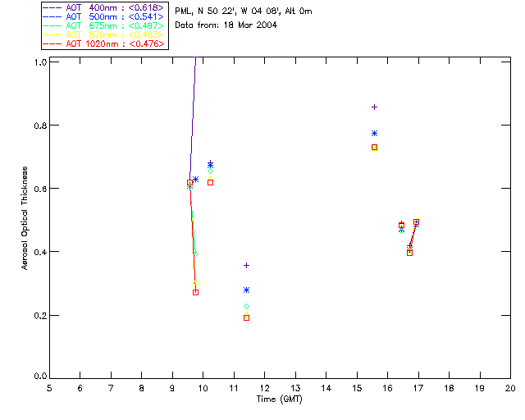Click the x-axis tick label 10
The width and height of the screenshot is (525, 420).
pyautogui.click(x=203, y=388)
